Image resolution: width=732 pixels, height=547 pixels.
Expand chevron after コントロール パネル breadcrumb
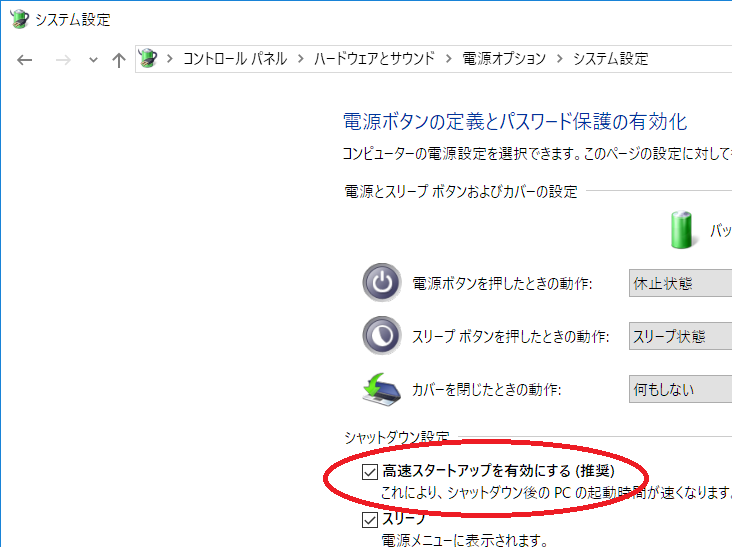[301, 59]
